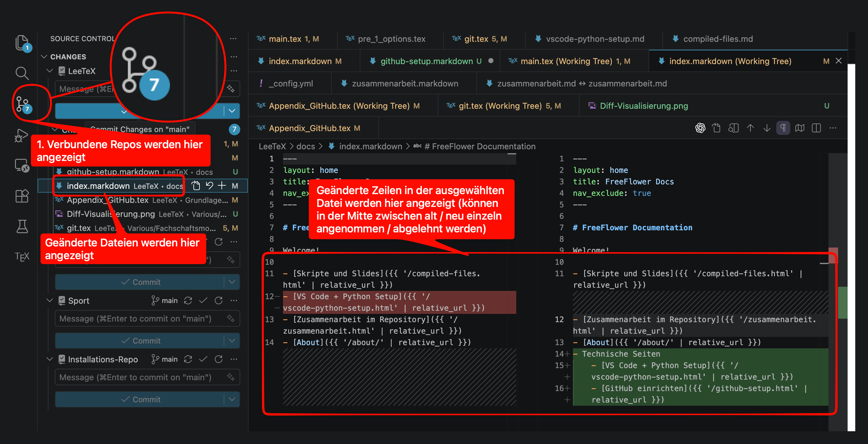
Task: Open more actions for Installations-Repo
Action: [234, 359]
